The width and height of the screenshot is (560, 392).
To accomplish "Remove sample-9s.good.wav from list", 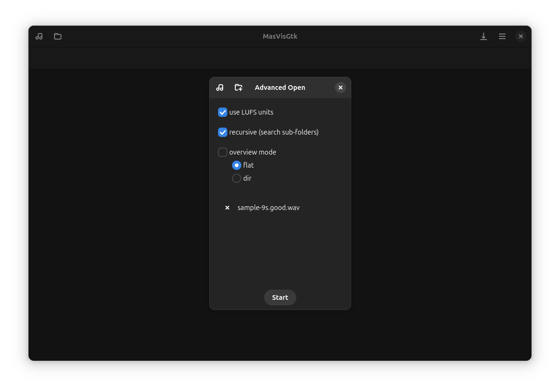I will tap(227, 208).
